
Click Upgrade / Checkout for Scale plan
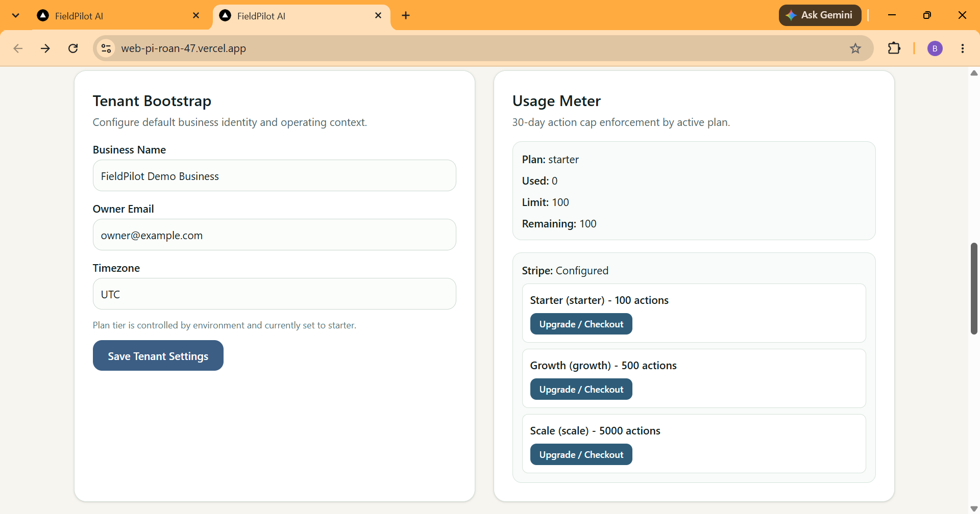[581, 455]
